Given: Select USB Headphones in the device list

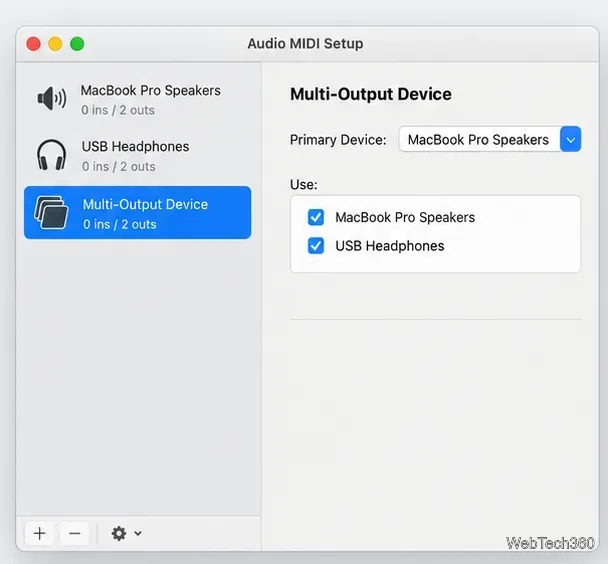Looking at the screenshot, I should pos(137,156).
